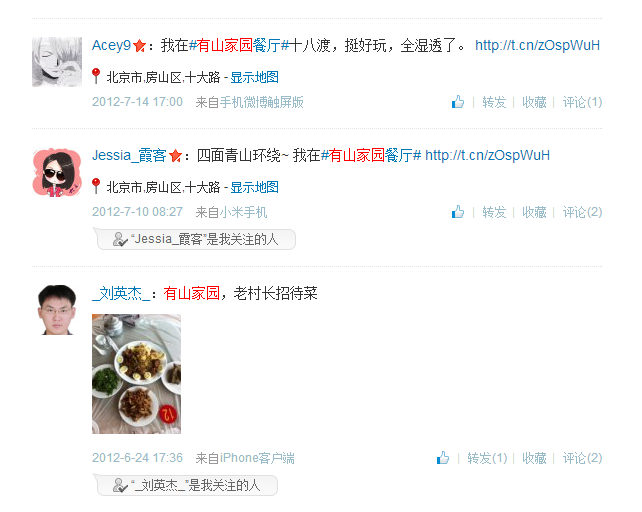Like _刘英杰_'s post with thumbs-up icon

(x=443, y=458)
